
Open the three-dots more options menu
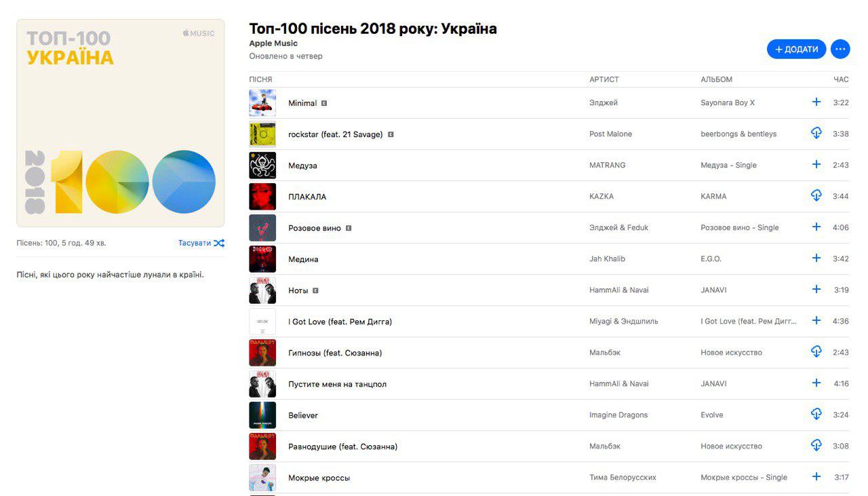point(840,50)
